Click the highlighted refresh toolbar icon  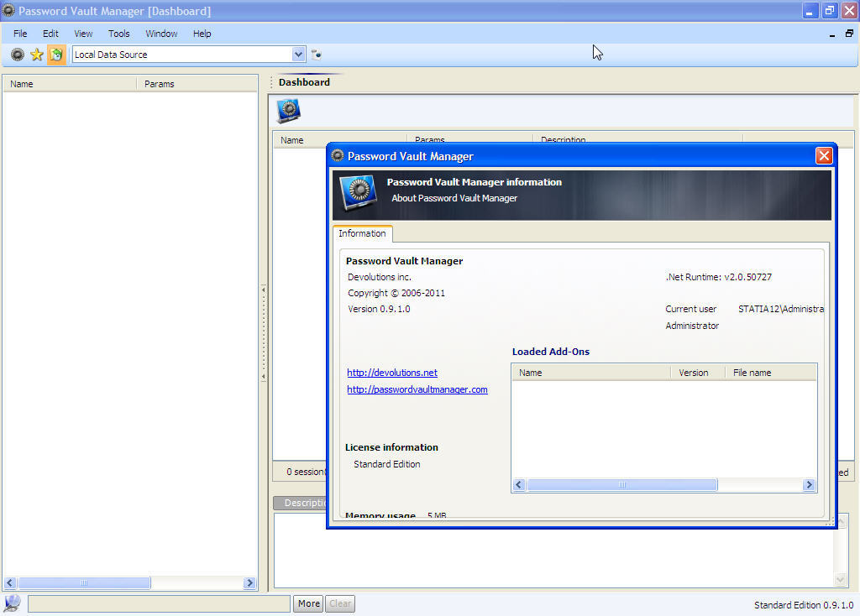(x=56, y=55)
